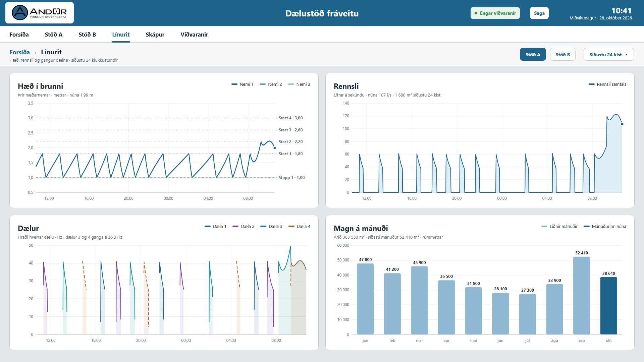
Task: Toggle the Rennsli samtals legend entry
Action: tap(607, 84)
